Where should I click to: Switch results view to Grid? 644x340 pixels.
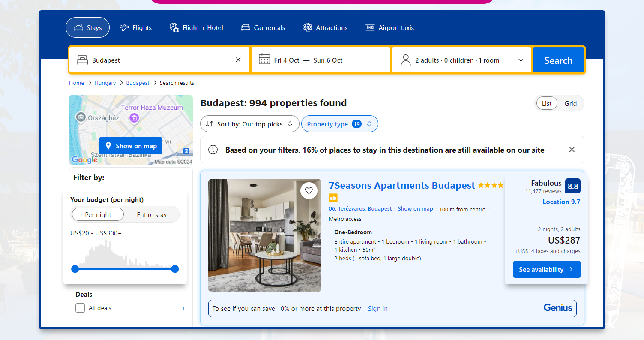coord(571,103)
